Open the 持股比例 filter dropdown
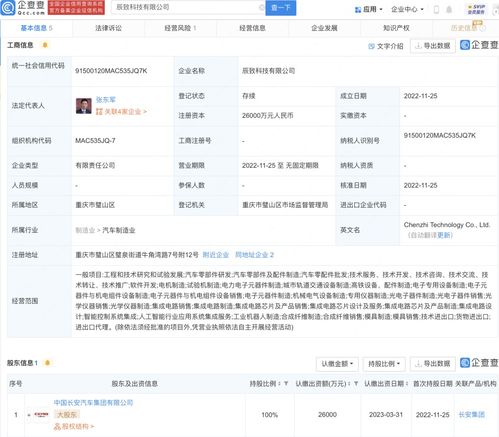Viewport: 499px width, 437px height. [384, 364]
